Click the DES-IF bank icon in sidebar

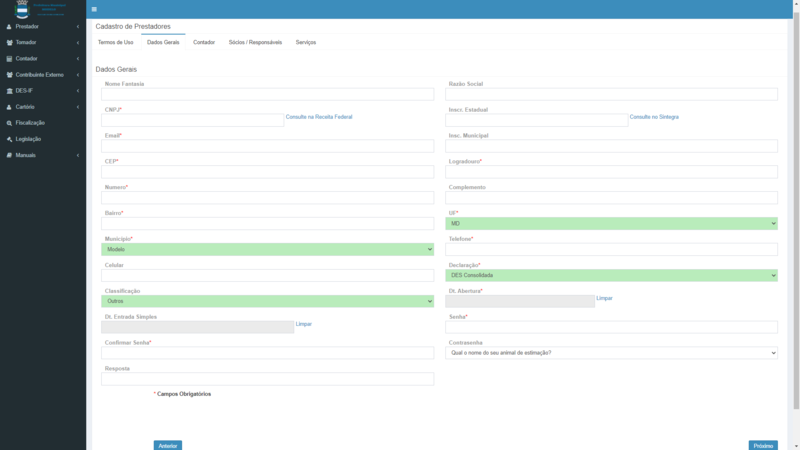pyautogui.click(x=9, y=90)
